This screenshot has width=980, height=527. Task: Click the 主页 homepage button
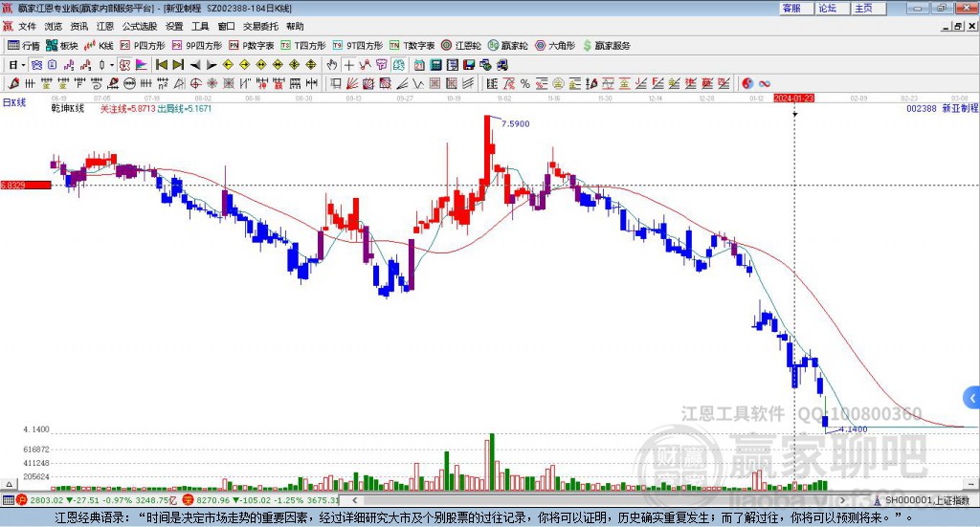click(x=869, y=8)
